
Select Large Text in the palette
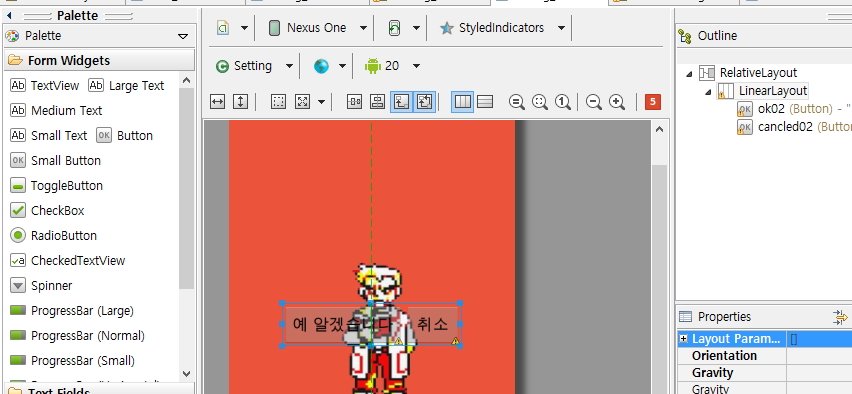[x=127, y=85]
